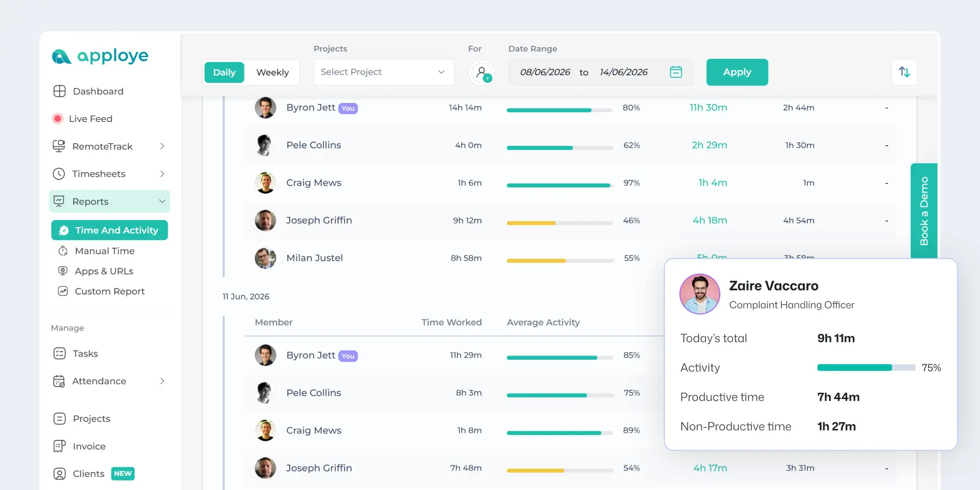Collapse the Reports menu chevron
980x490 pixels.
point(162,201)
